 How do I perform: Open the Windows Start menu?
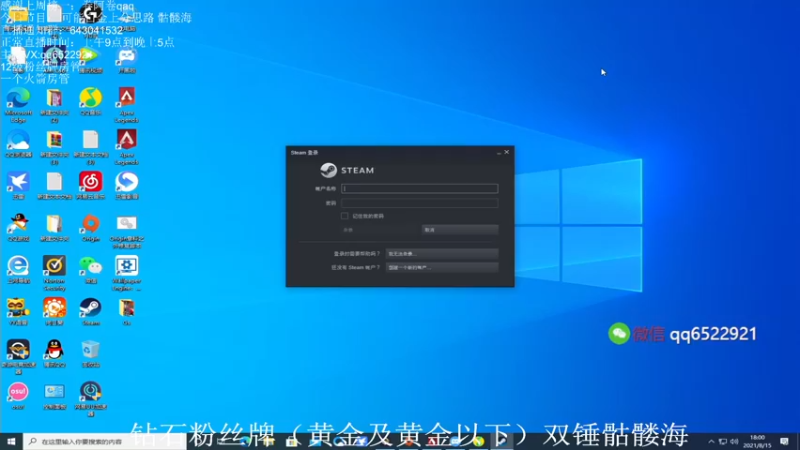[x=11, y=441]
